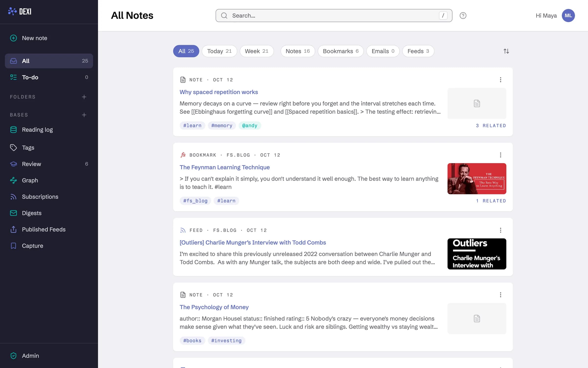This screenshot has width=588, height=368.
Task: Toggle the sort order arrows icon
Action: pyautogui.click(x=506, y=51)
